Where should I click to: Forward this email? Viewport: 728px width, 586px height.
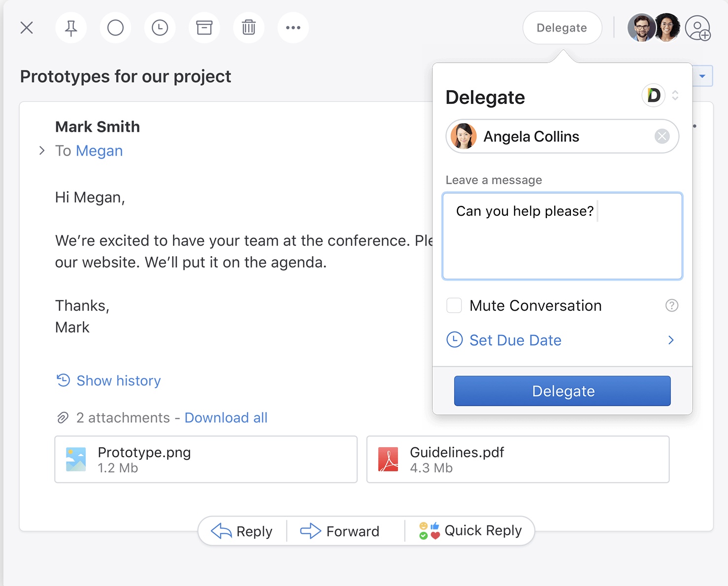340,531
